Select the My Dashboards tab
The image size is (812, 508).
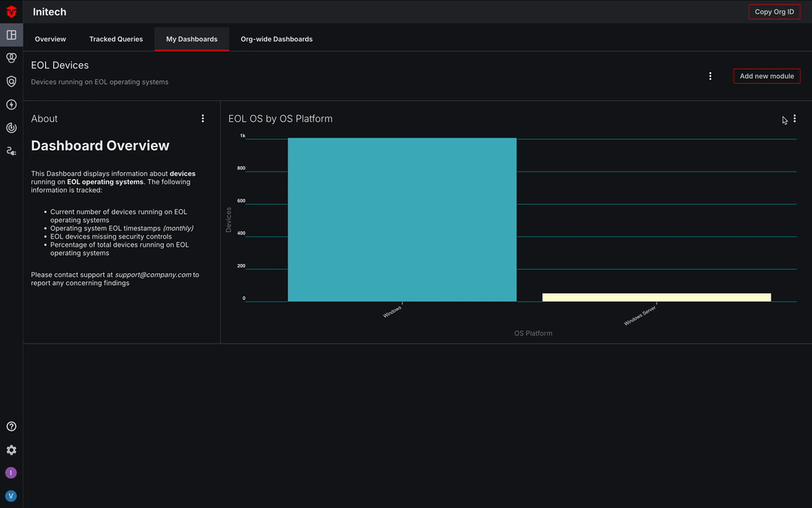point(192,39)
